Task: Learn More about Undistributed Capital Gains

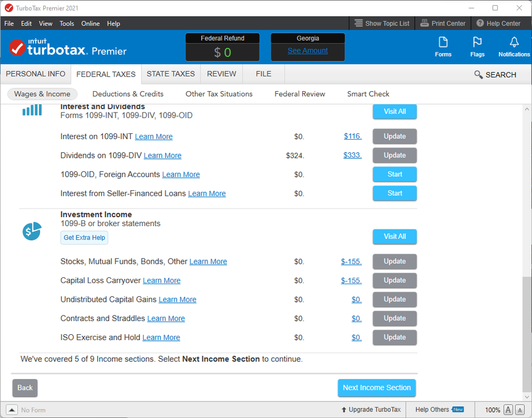Action: tap(177, 300)
